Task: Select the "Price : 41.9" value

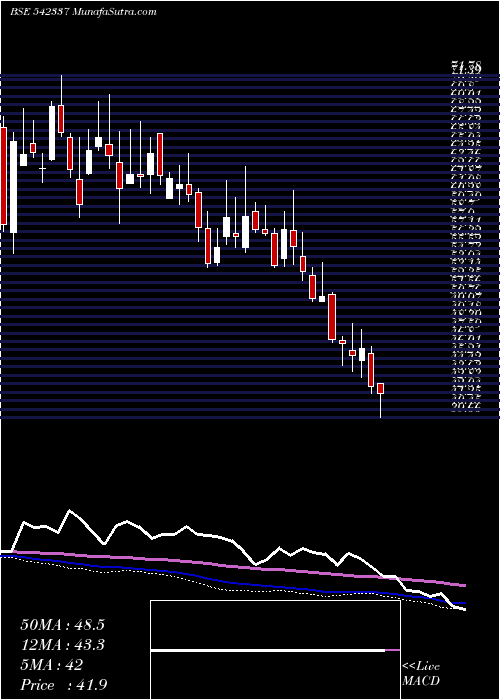Action: pyautogui.click(x=64, y=685)
